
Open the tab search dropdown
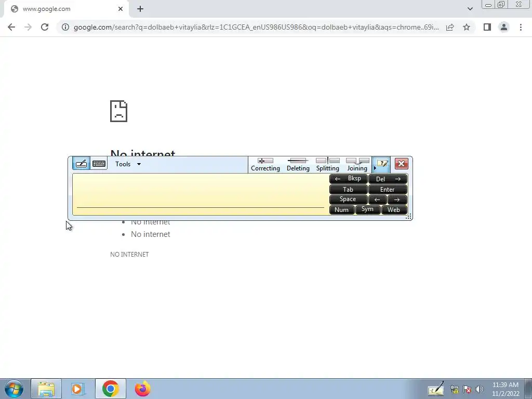[x=470, y=9]
